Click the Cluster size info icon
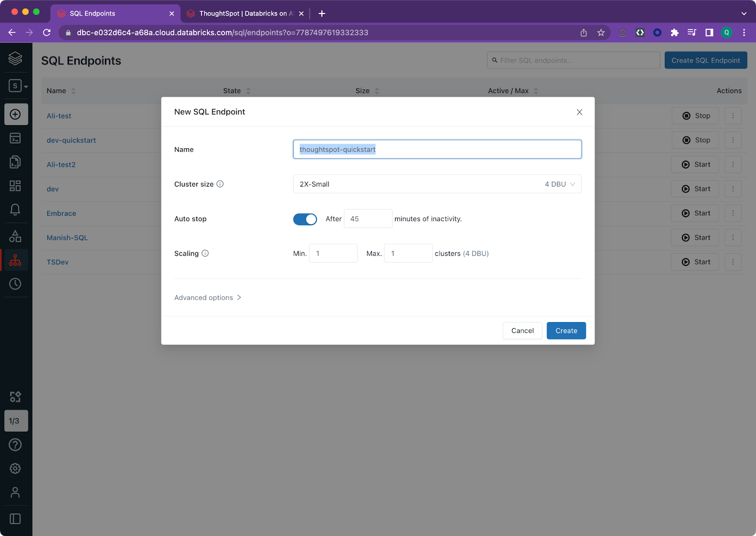 [x=220, y=184]
